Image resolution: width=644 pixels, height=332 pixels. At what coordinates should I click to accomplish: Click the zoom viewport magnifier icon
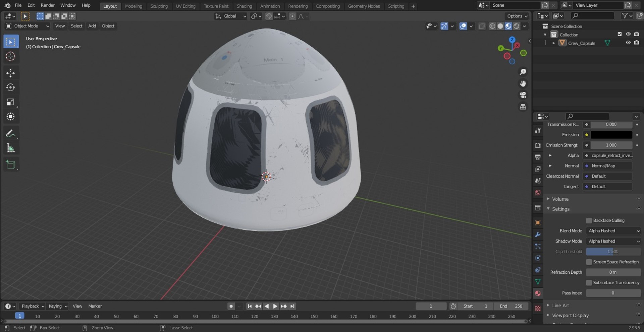point(523,72)
